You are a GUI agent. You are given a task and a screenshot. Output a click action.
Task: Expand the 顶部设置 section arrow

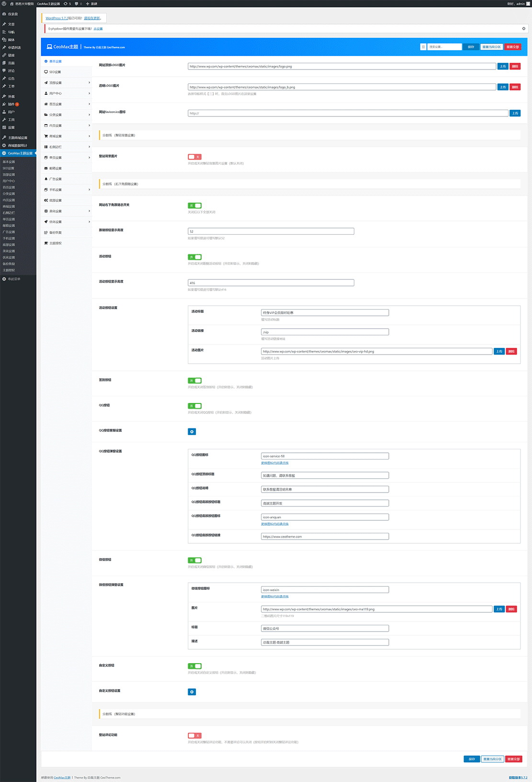[x=89, y=83]
